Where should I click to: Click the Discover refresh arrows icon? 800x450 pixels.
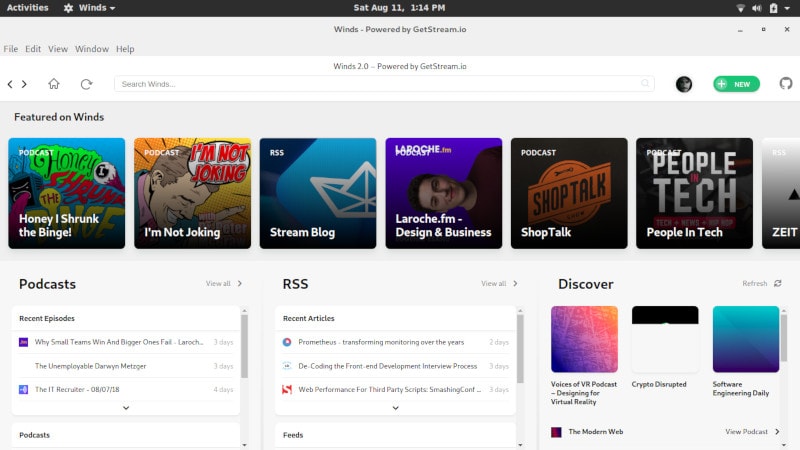pyautogui.click(x=778, y=283)
